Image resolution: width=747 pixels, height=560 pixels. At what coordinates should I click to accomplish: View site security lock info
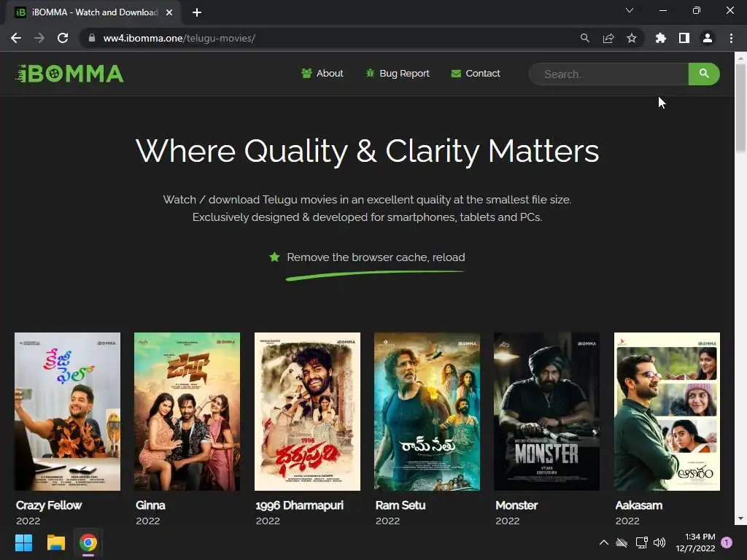point(92,38)
